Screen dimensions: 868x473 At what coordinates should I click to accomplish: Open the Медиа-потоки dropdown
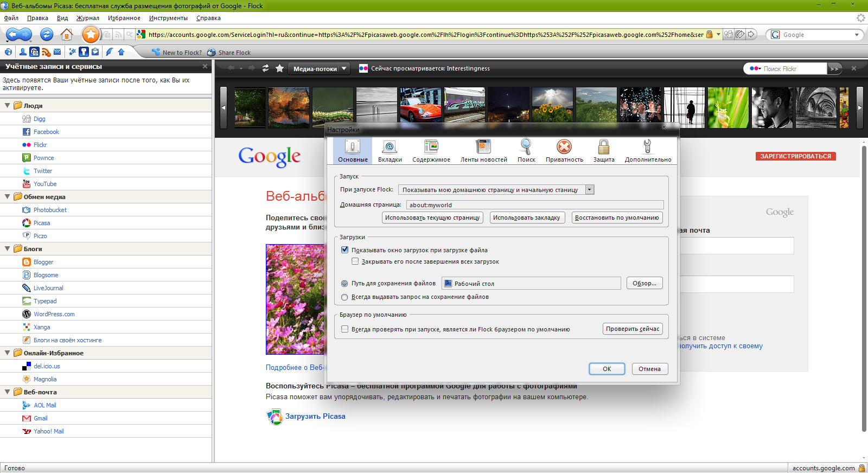click(318, 68)
